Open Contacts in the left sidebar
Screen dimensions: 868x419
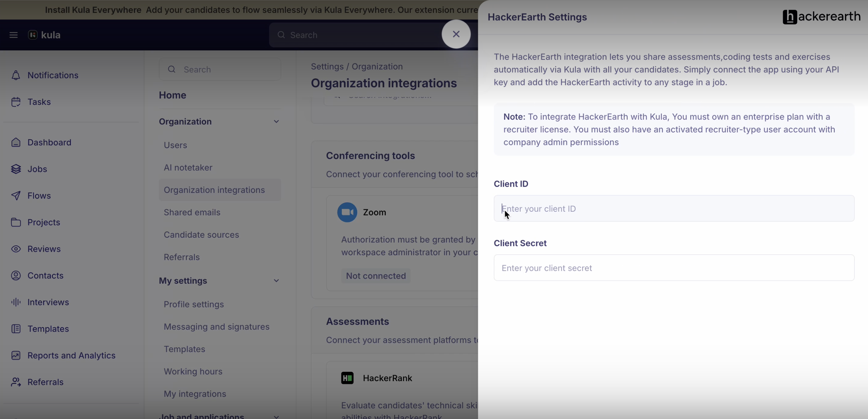click(45, 276)
